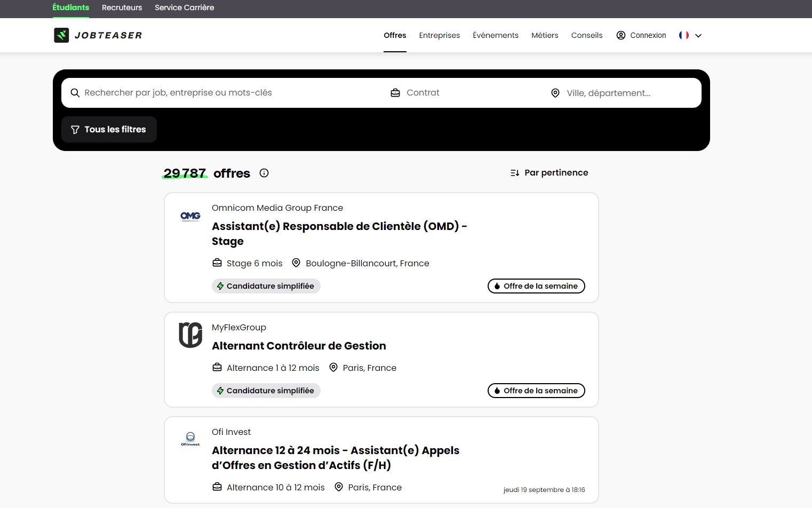This screenshot has width=812, height=508.
Task: Click the Omnicom Media Group logo
Action: tap(190, 216)
